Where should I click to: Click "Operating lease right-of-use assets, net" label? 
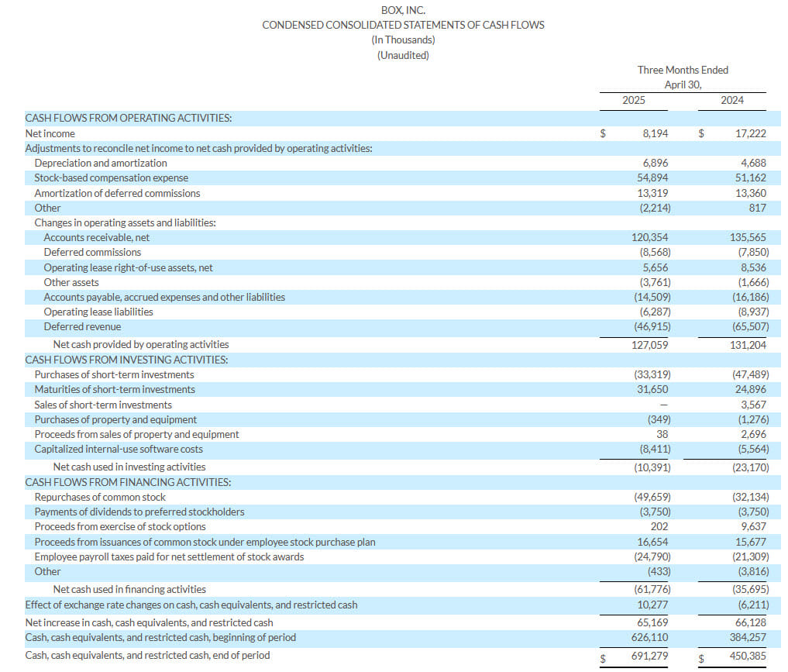coord(128,268)
